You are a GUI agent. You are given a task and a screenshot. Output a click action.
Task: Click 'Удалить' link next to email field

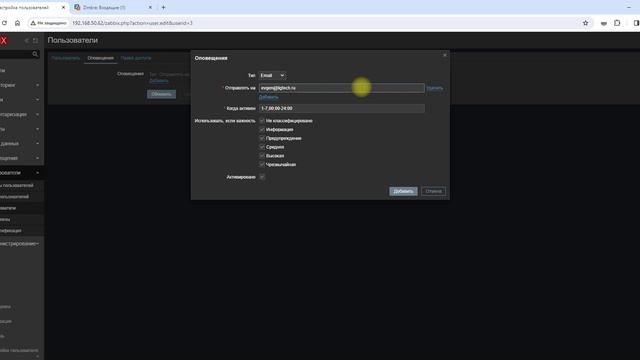click(435, 88)
